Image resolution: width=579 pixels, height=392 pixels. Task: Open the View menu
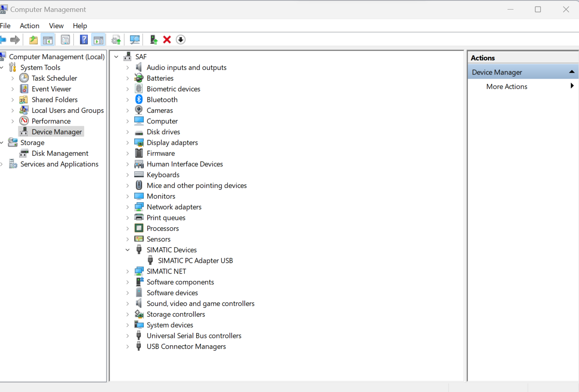click(56, 26)
